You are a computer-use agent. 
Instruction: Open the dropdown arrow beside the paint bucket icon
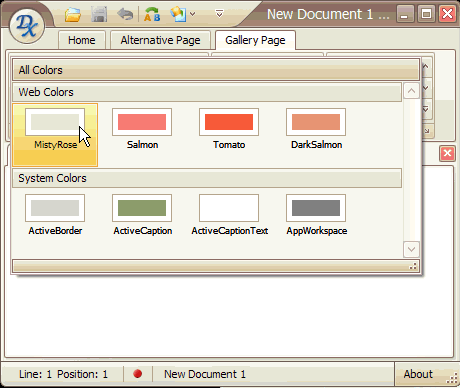tap(193, 14)
